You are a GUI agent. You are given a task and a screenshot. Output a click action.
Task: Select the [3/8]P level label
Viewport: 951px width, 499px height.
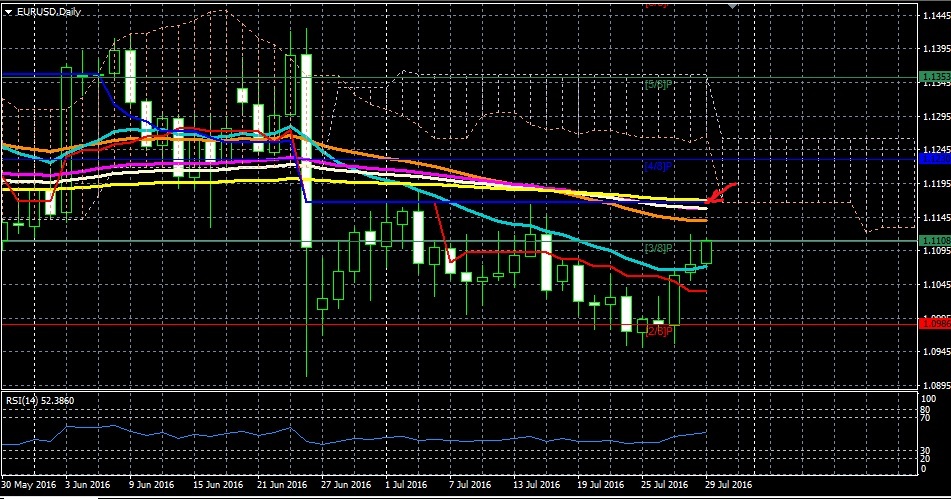657,248
